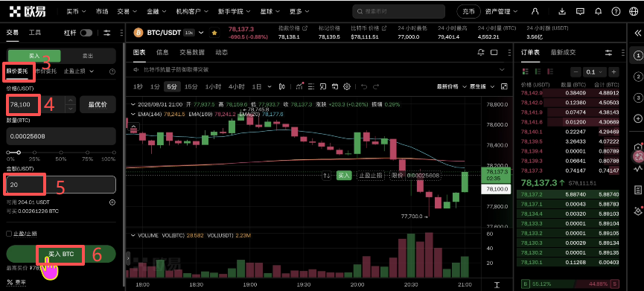The image size is (644, 291).
Task: Click the 充币 deposit button
Action: pos(468,11)
